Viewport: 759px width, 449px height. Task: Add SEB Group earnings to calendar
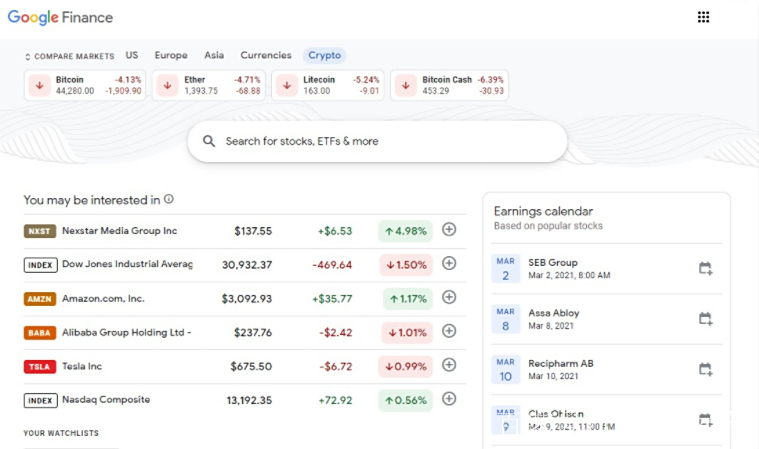point(705,269)
